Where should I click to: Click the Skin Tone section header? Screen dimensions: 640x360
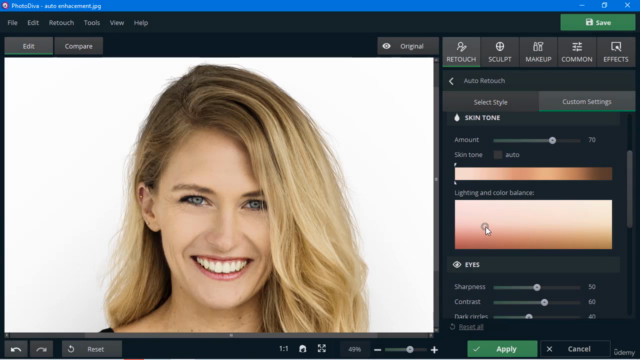pyautogui.click(x=533, y=118)
